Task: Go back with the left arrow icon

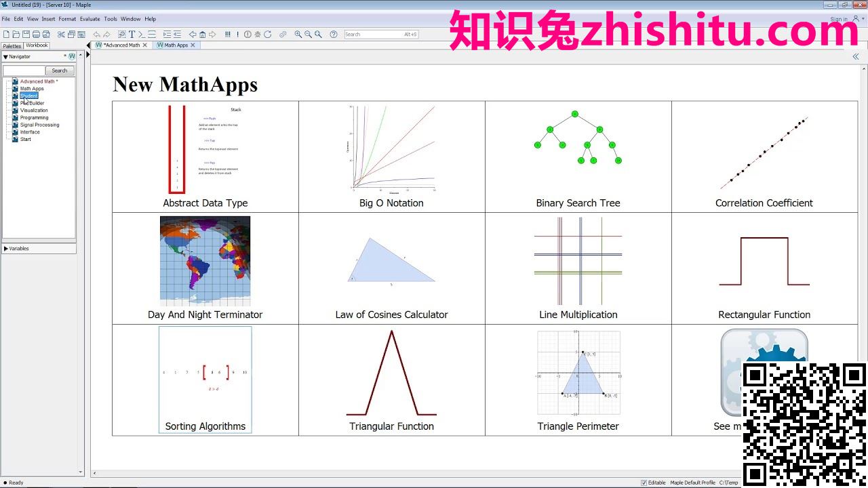Action: click(193, 34)
